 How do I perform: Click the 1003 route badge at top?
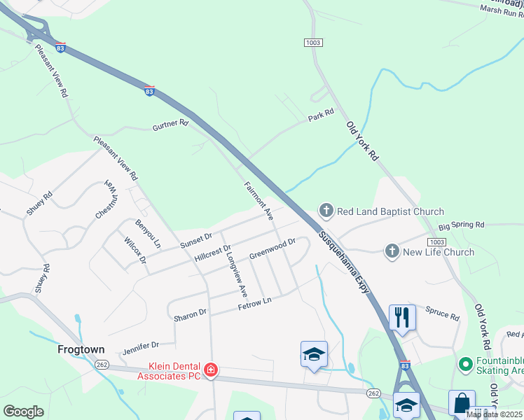(313, 43)
